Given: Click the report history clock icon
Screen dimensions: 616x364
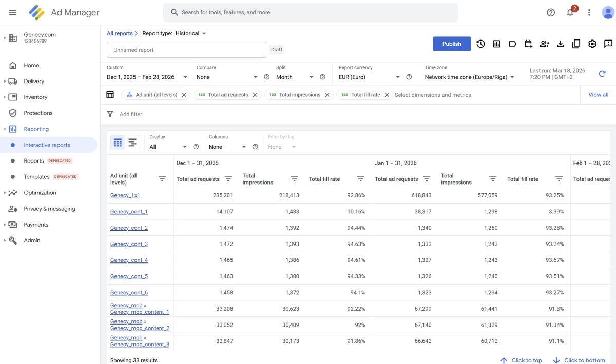Looking at the screenshot, I should 480,44.
